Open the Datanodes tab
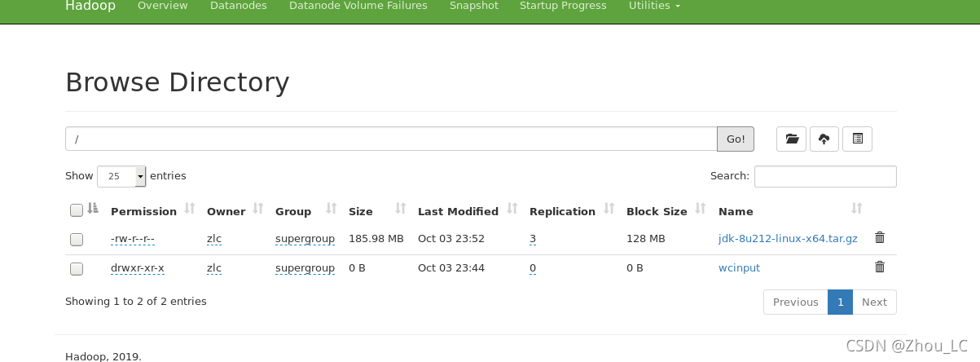The image size is (980, 362). click(x=238, y=6)
